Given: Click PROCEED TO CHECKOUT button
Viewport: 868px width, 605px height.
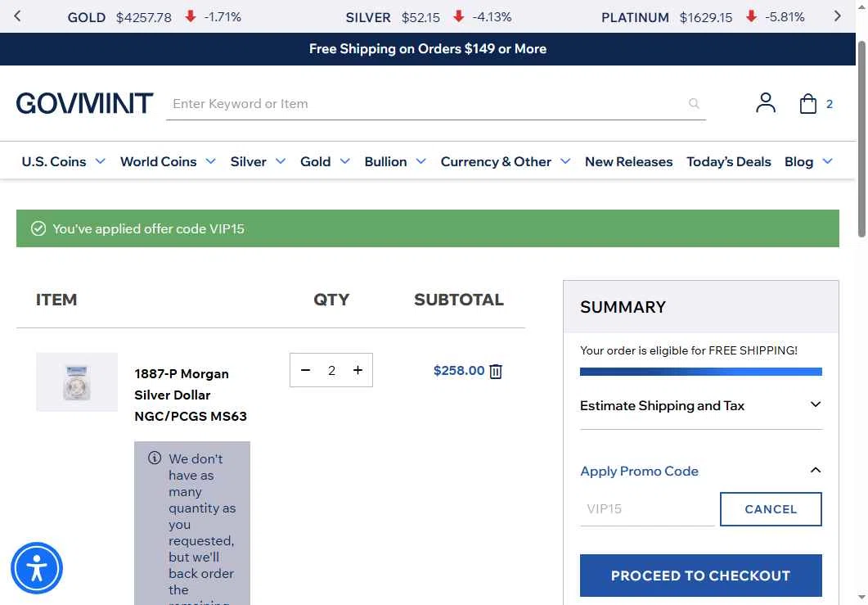Looking at the screenshot, I should click(x=701, y=576).
